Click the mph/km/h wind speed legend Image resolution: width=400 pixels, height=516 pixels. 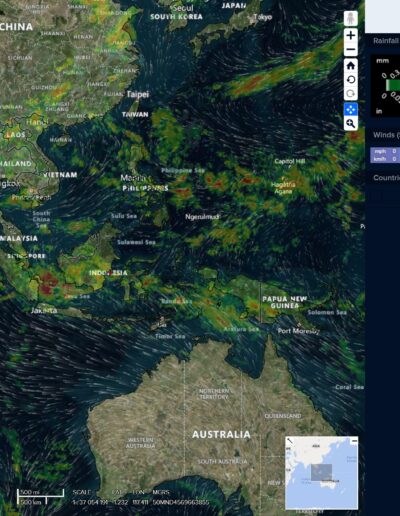coord(385,155)
